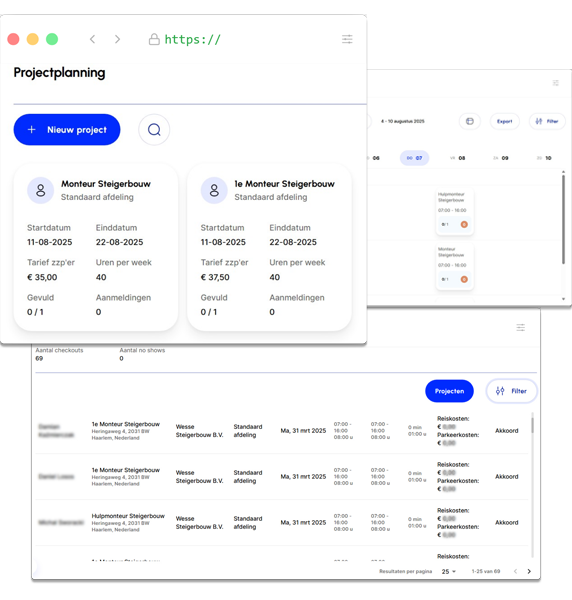Click the Export button in planner
The width and height of the screenshot is (572, 600).
coord(505,121)
